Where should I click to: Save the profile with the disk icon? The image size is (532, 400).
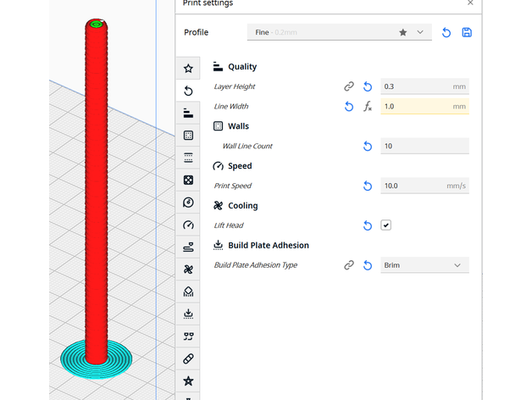tap(467, 32)
